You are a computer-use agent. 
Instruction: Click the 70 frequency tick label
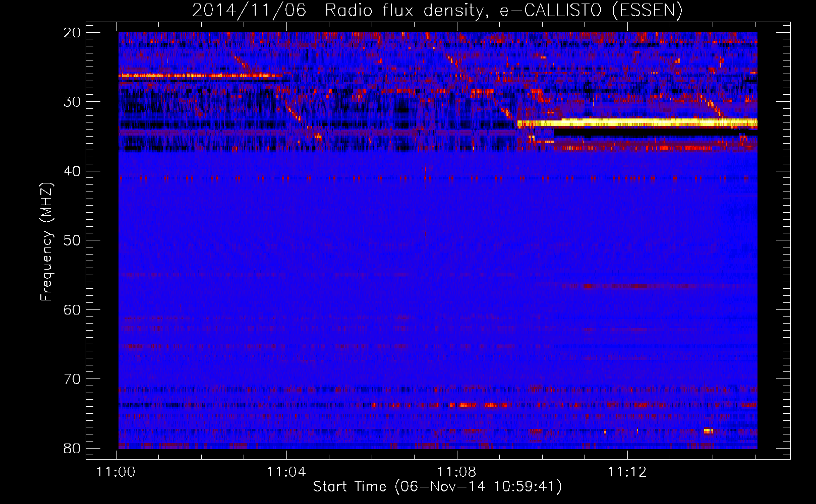point(73,379)
